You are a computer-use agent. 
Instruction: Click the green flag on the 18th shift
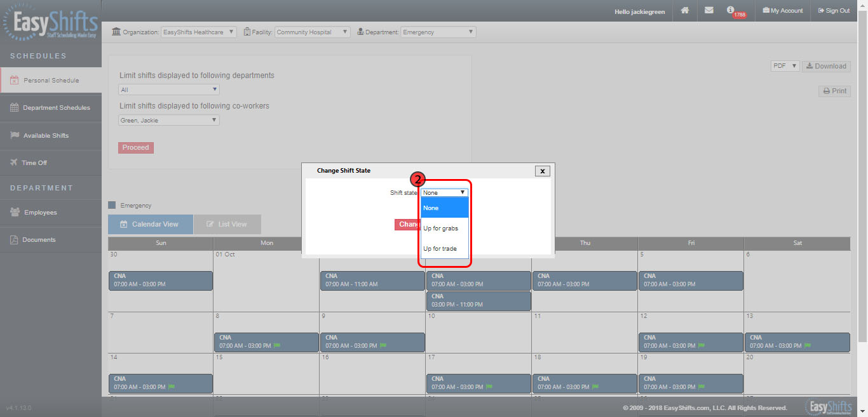pyautogui.click(x=595, y=387)
